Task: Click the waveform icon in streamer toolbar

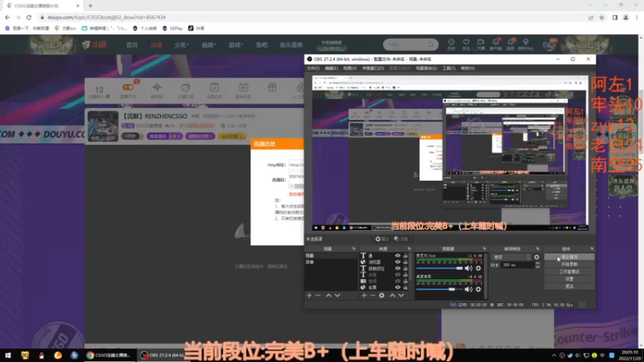Action: [156, 88]
